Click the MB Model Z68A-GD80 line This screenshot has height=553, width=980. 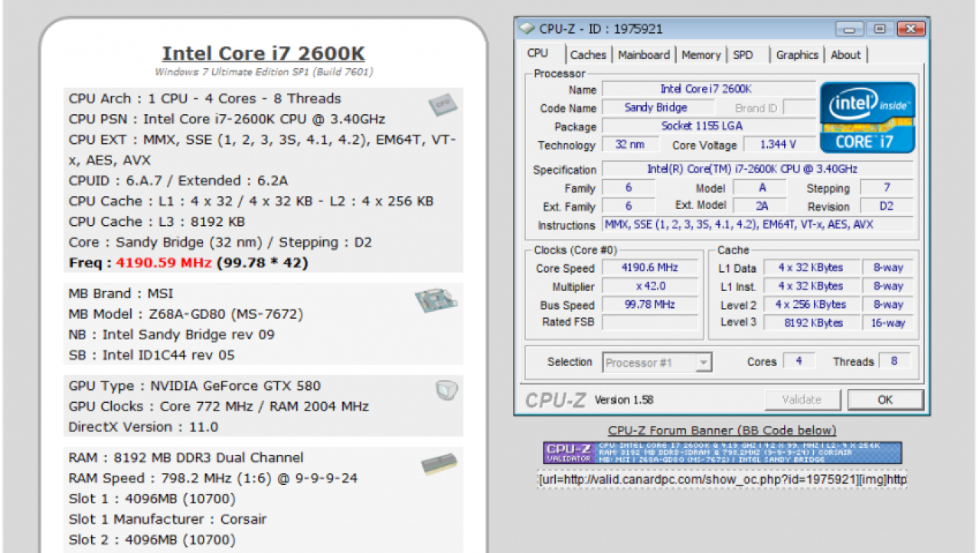tap(186, 314)
